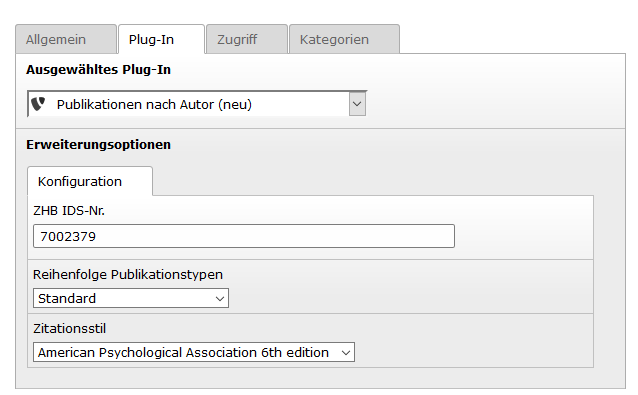This screenshot has width=638, height=395.
Task: Go to the Kategorien tab
Action: (x=344, y=39)
